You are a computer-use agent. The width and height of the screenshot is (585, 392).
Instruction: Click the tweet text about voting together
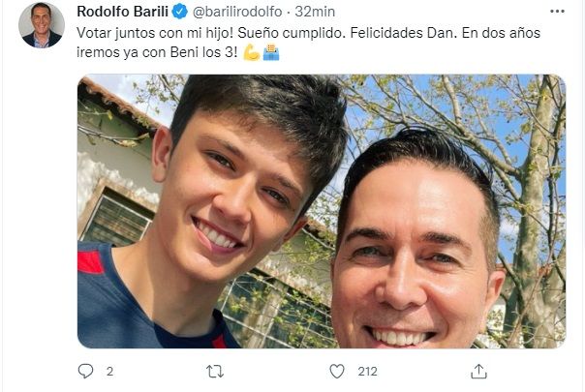(x=309, y=43)
